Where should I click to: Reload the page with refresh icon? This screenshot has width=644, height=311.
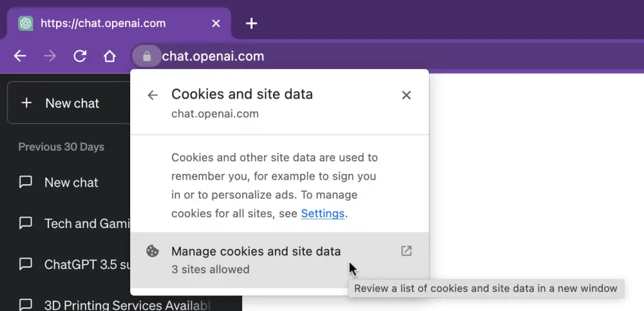(x=80, y=56)
